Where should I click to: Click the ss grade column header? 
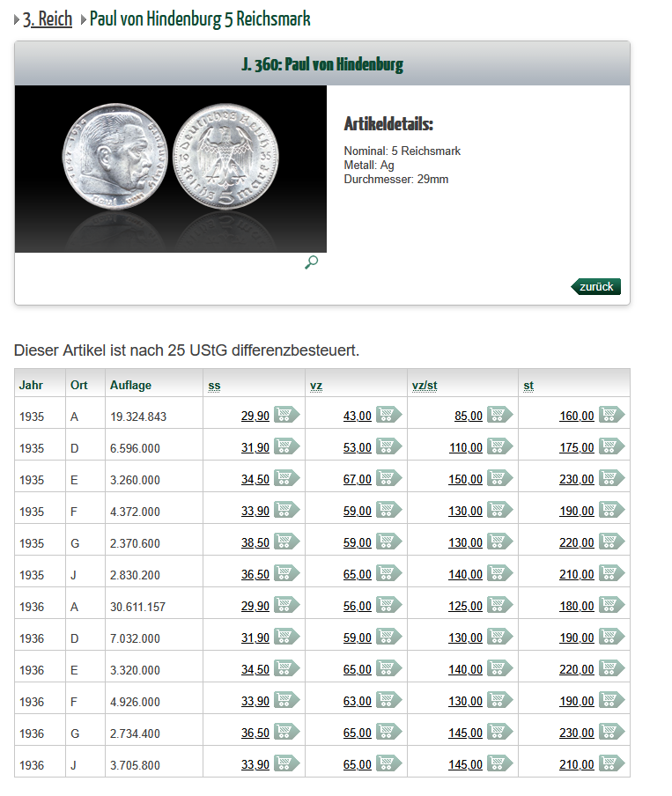click(x=214, y=386)
